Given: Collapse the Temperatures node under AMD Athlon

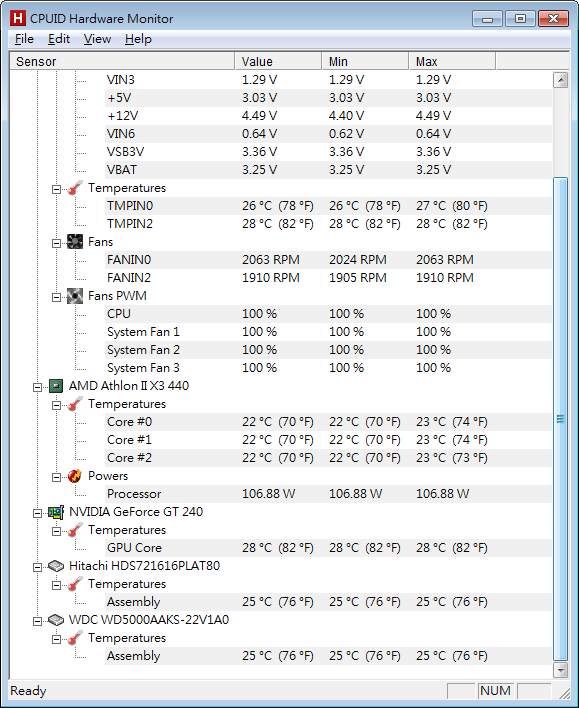Looking at the screenshot, I should pos(56,405).
